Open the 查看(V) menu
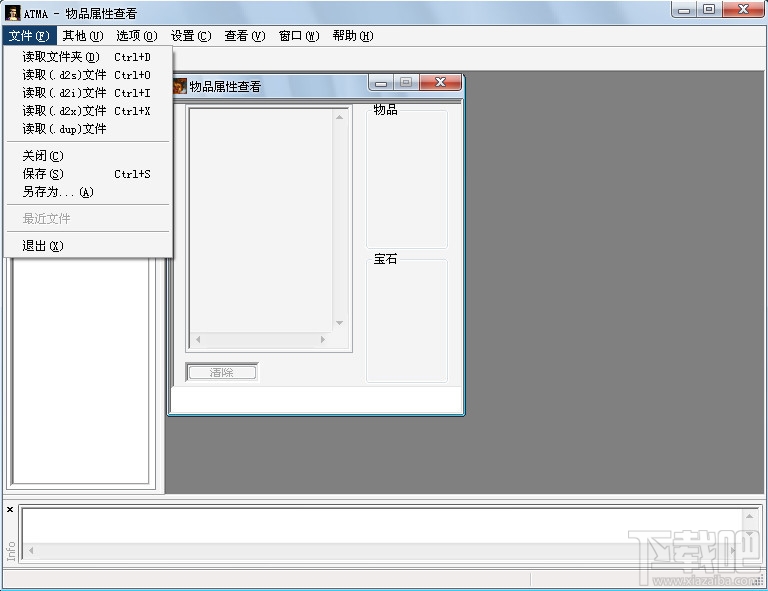 (245, 36)
